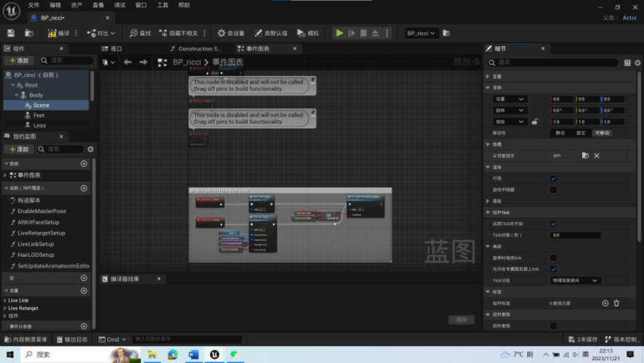
Task: Add new variable with plus icon
Action: (84, 291)
